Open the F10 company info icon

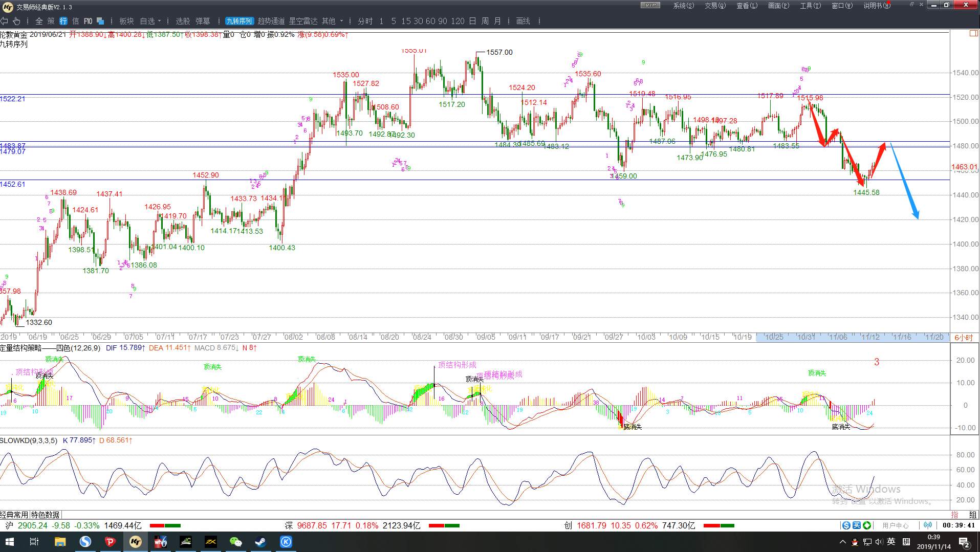click(x=88, y=21)
